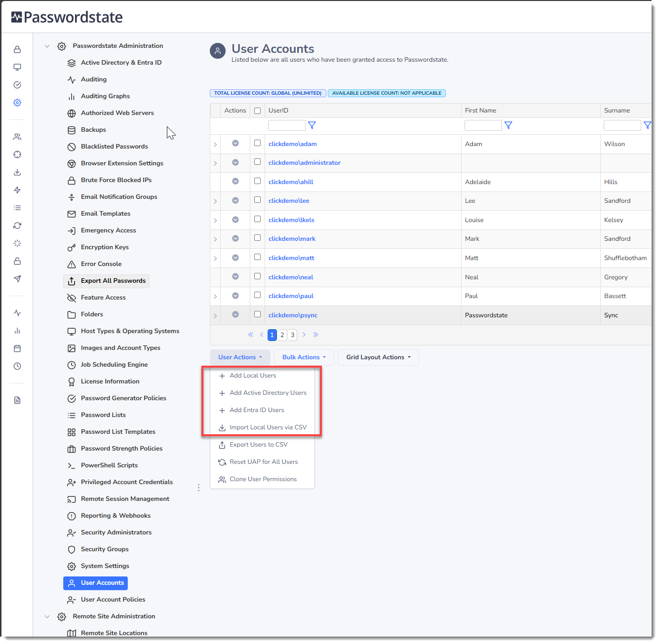Click the Surname filter text box
Screen dimensions: 659x644
622,125
